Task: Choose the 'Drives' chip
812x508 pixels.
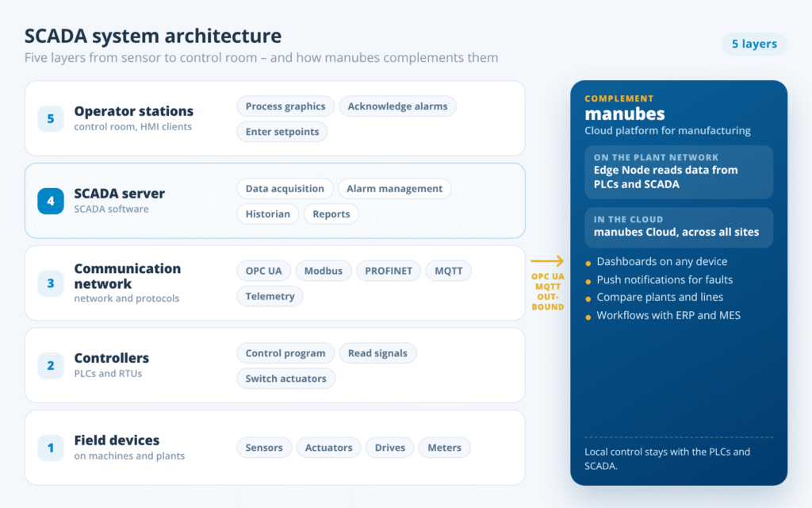Action: [x=390, y=448]
